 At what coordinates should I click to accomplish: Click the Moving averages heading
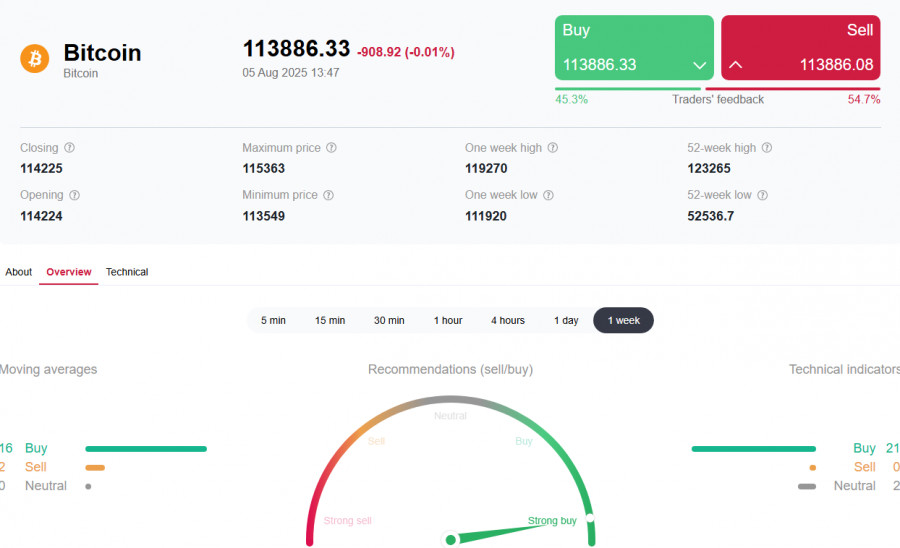48,370
